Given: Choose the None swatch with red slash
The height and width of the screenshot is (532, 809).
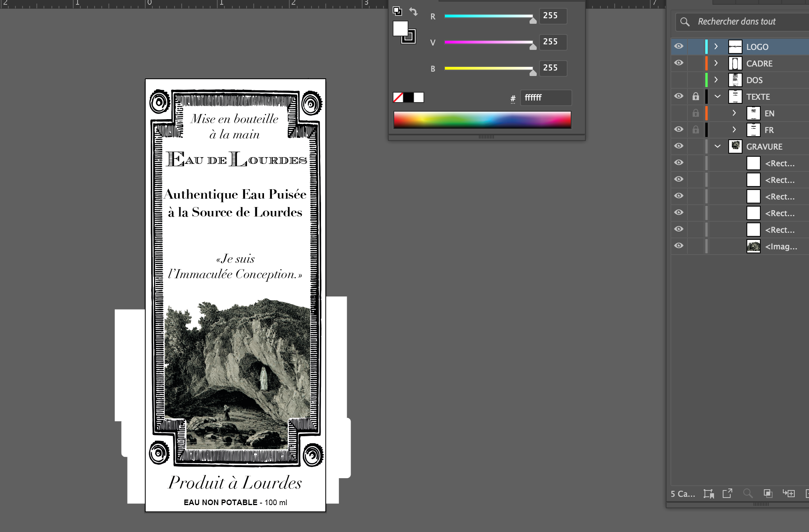Looking at the screenshot, I should [398, 97].
